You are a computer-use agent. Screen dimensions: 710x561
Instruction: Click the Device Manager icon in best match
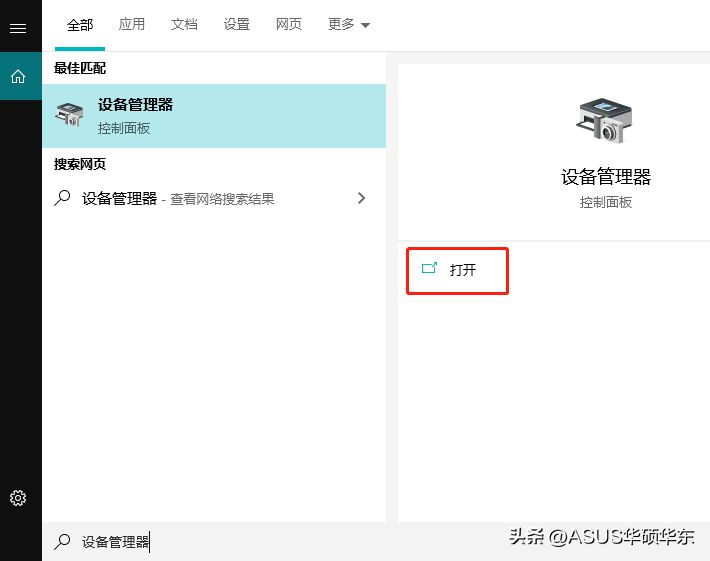click(70, 115)
